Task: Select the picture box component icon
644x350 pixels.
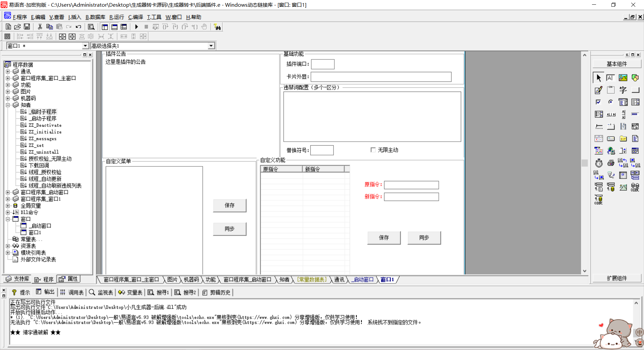Action: click(x=623, y=78)
